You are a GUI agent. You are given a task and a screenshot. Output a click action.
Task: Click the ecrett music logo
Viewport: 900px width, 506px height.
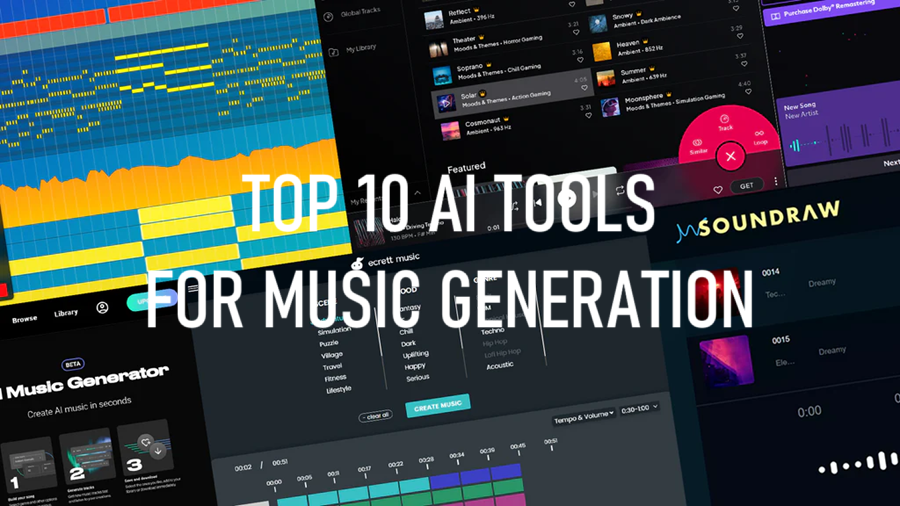[x=386, y=260]
